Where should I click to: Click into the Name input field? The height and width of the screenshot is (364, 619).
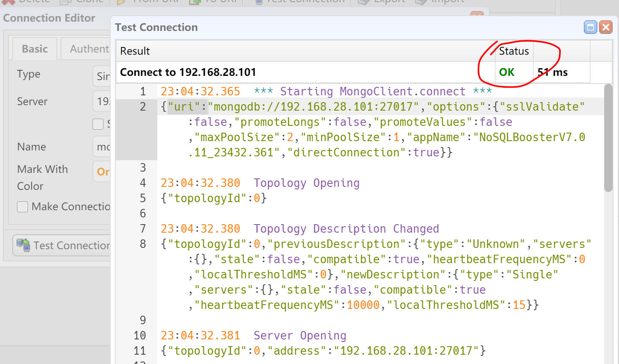click(x=102, y=147)
